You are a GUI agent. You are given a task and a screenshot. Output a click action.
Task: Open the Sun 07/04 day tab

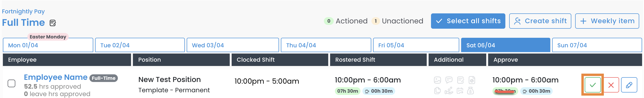point(596,45)
